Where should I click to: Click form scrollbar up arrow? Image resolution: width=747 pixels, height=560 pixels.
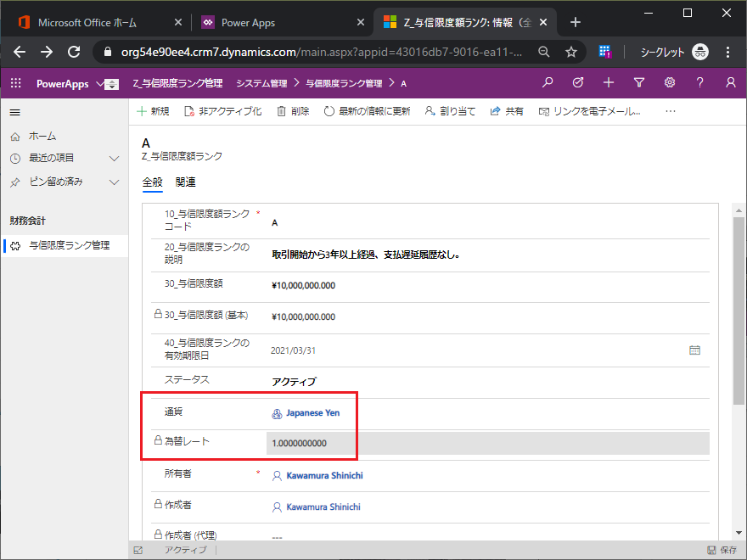(x=739, y=210)
